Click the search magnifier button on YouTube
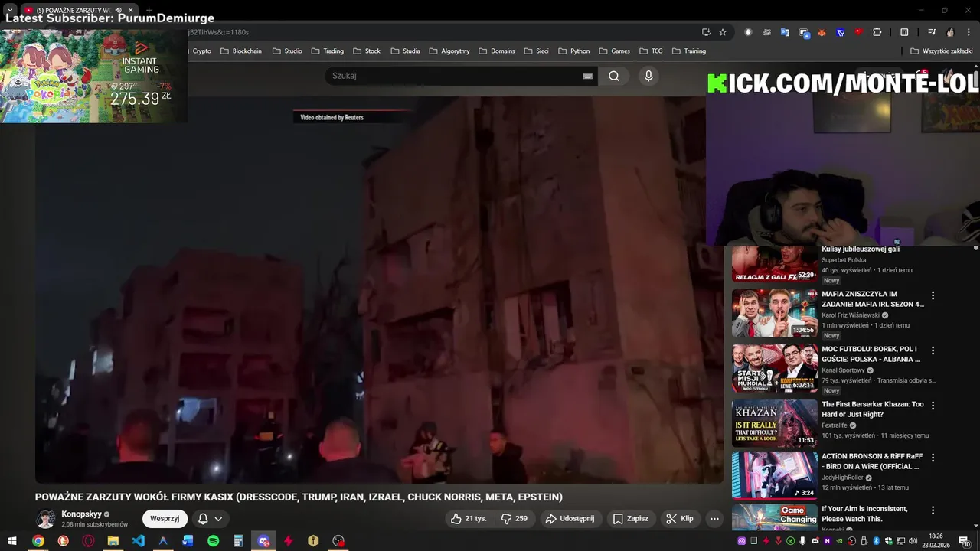980x551 pixels. click(614, 76)
